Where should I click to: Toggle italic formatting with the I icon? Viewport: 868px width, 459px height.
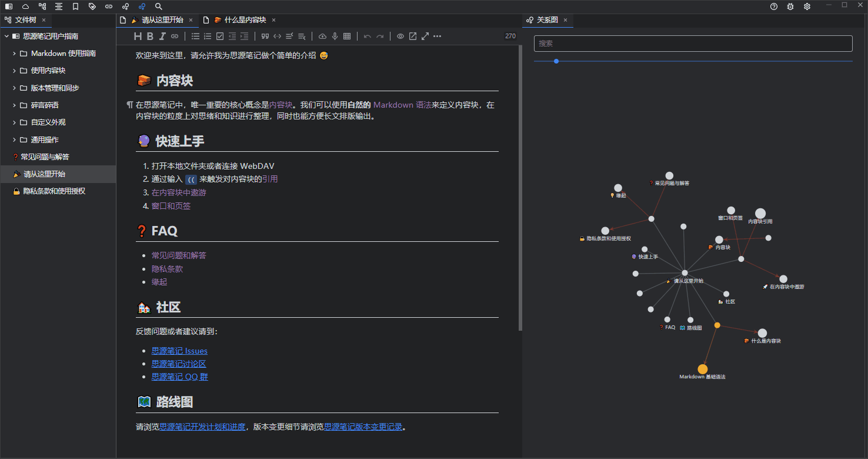[162, 36]
